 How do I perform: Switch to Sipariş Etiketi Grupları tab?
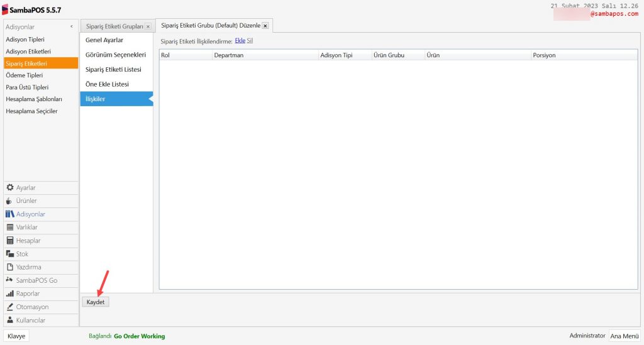click(x=114, y=26)
